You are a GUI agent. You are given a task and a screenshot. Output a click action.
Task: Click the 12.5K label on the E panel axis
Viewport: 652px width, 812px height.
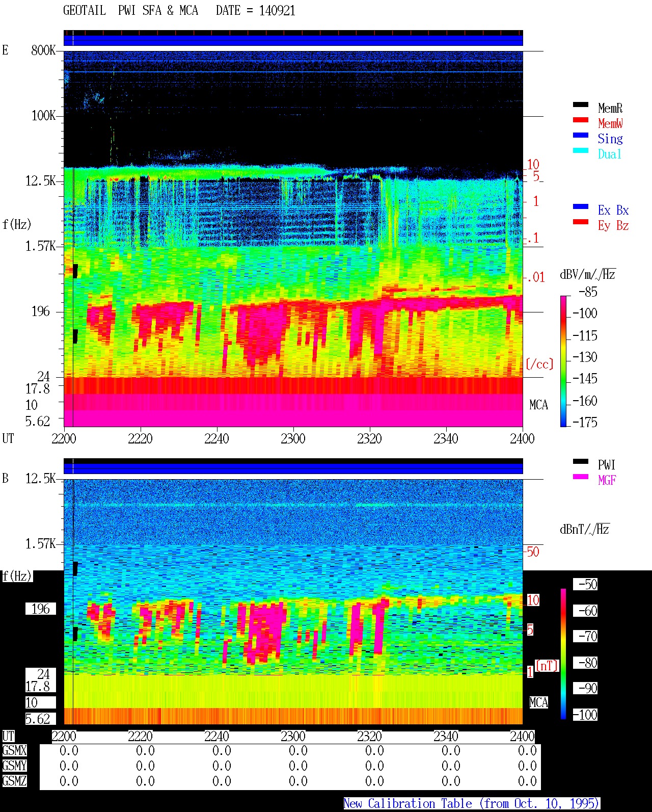41,180
